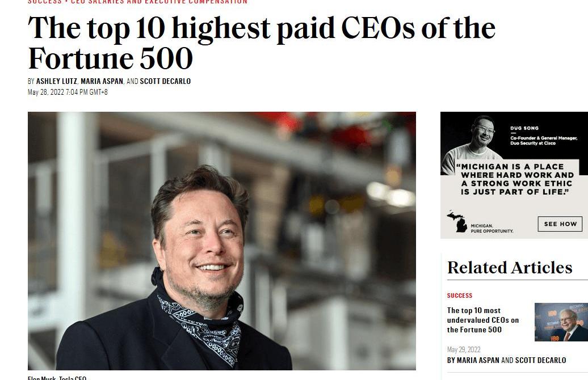Click Maria Aspan in related article byline
This screenshot has width=588, height=380.
(x=478, y=360)
